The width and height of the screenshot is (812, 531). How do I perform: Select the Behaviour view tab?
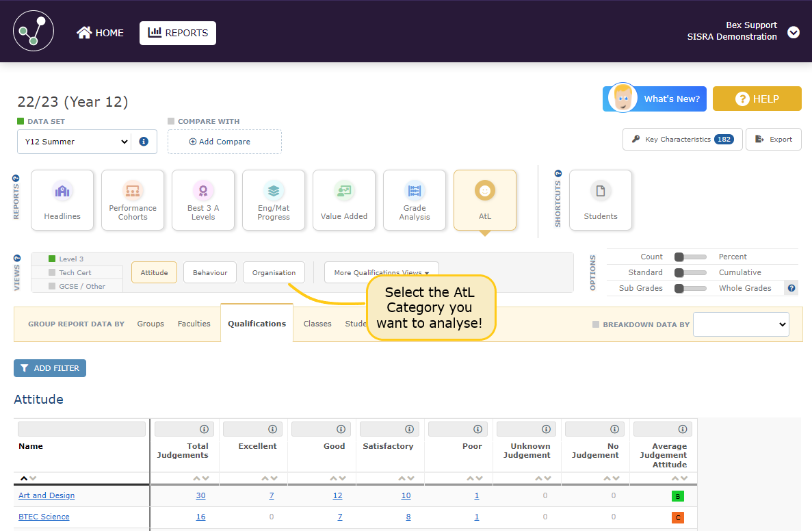click(x=210, y=272)
